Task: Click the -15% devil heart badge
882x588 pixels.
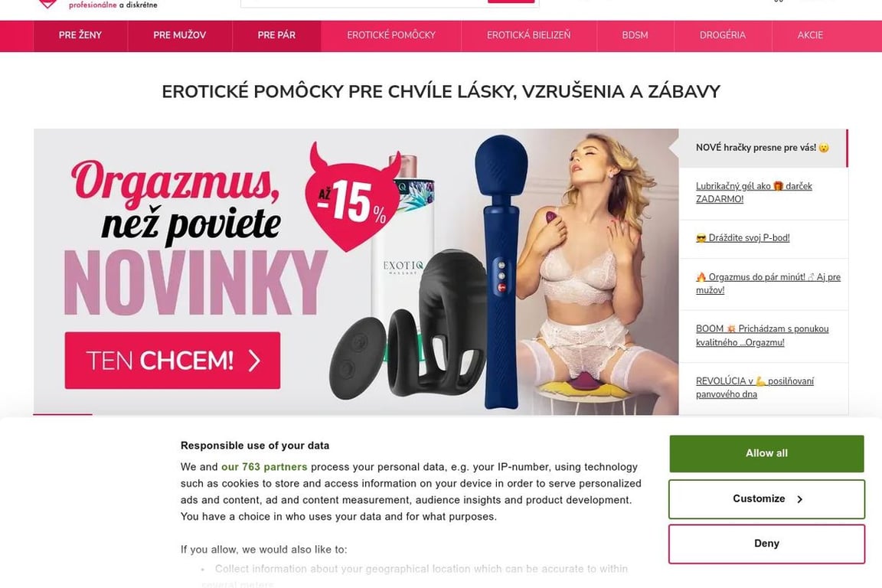Action: (354, 197)
